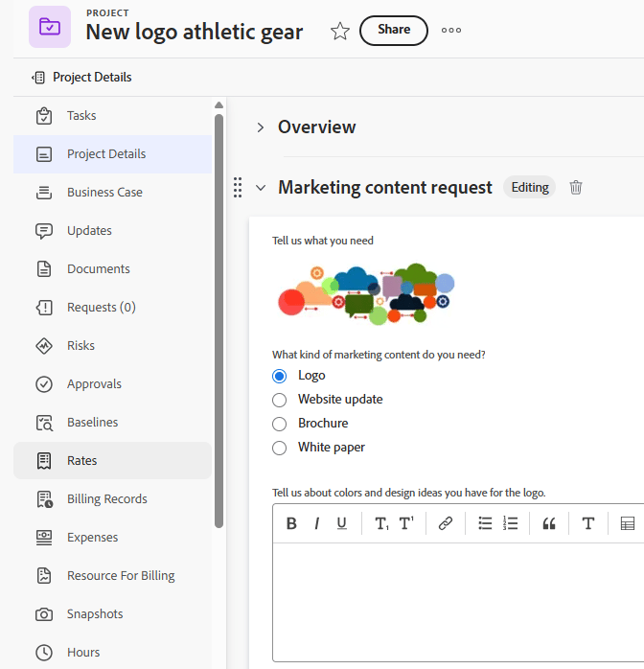The height and width of the screenshot is (669, 644).
Task: Click the Risks diamond icon
Action: [x=44, y=346]
